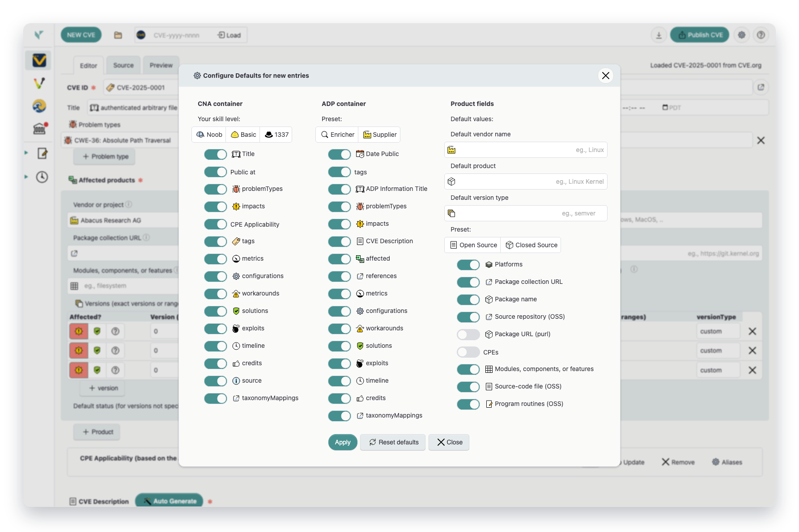Select the edit/compose icon in the sidebar
Viewport: 799px width, 532px height.
tap(42, 153)
